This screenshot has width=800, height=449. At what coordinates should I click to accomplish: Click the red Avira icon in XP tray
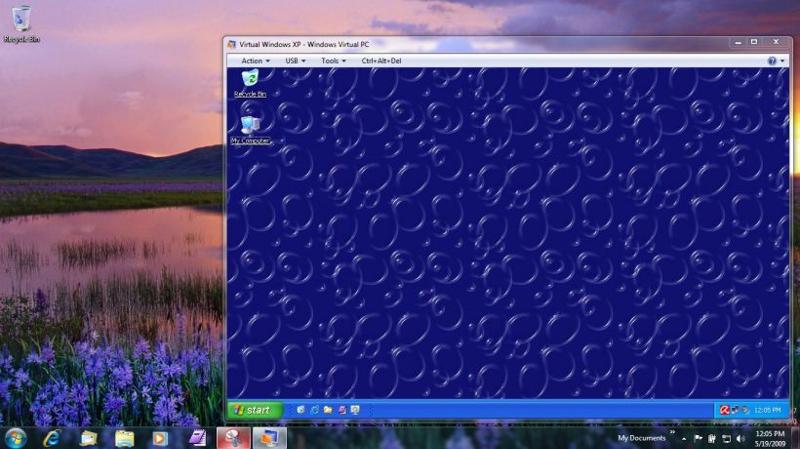pos(724,410)
